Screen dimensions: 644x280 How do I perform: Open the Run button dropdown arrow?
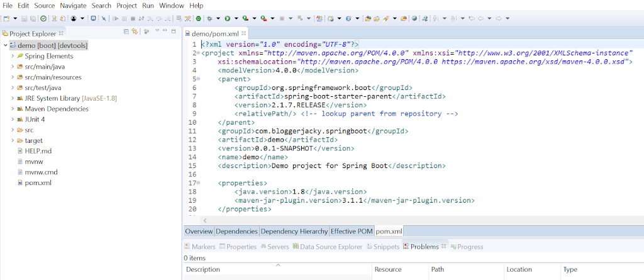tap(235, 18)
